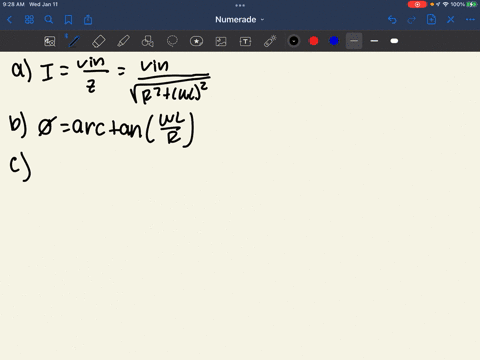Tap the three-dot multitasking control
The height and width of the screenshot is (360, 480).
pos(240,5)
